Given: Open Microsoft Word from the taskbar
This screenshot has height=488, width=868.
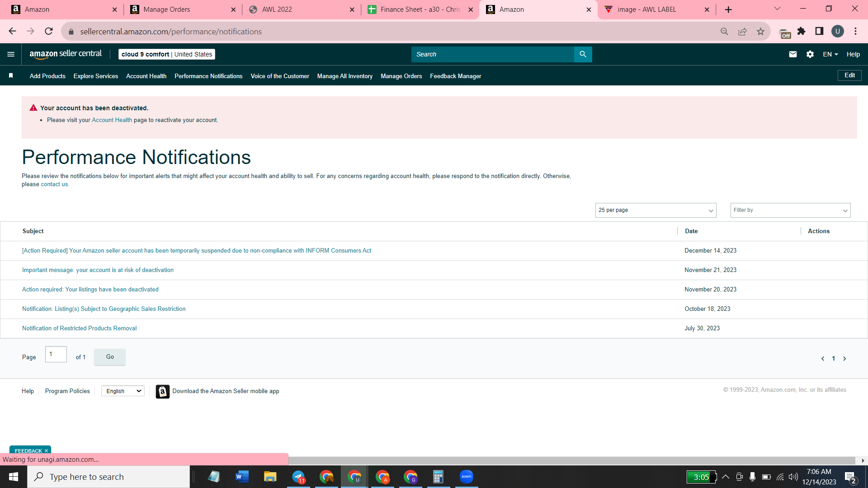Looking at the screenshot, I should coord(242,477).
